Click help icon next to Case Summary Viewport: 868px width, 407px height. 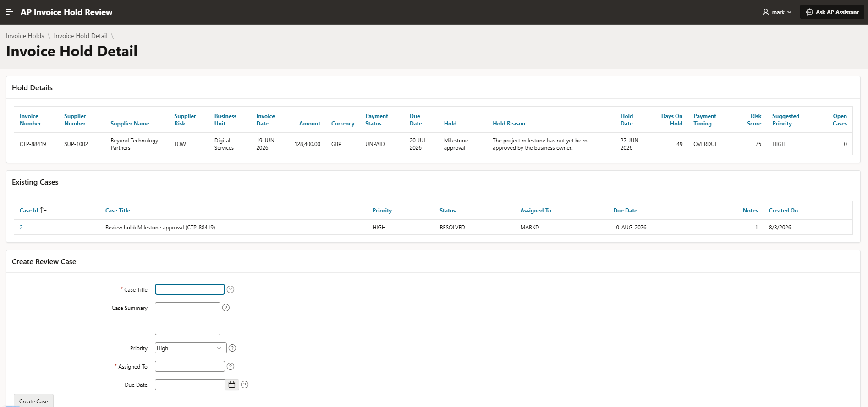click(226, 308)
